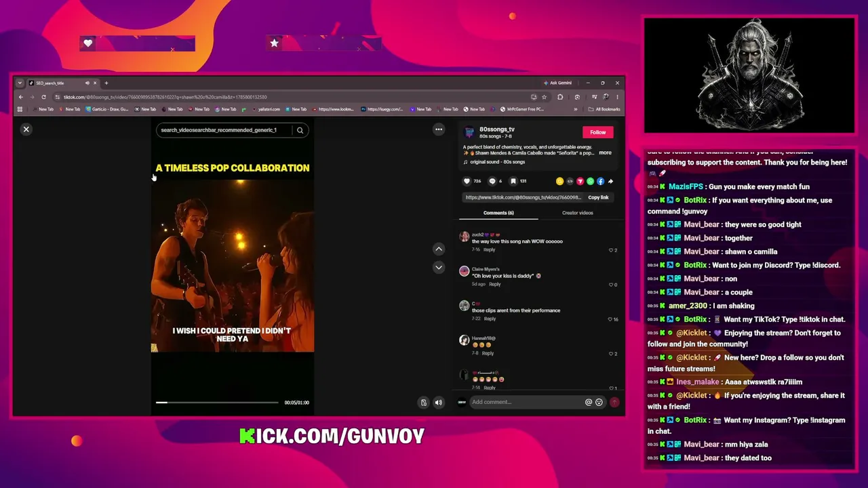This screenshot has height=488, width=868.
Task: Insert a mention with the @ icon
Action: pyautogui.click(x=589, y=402)
